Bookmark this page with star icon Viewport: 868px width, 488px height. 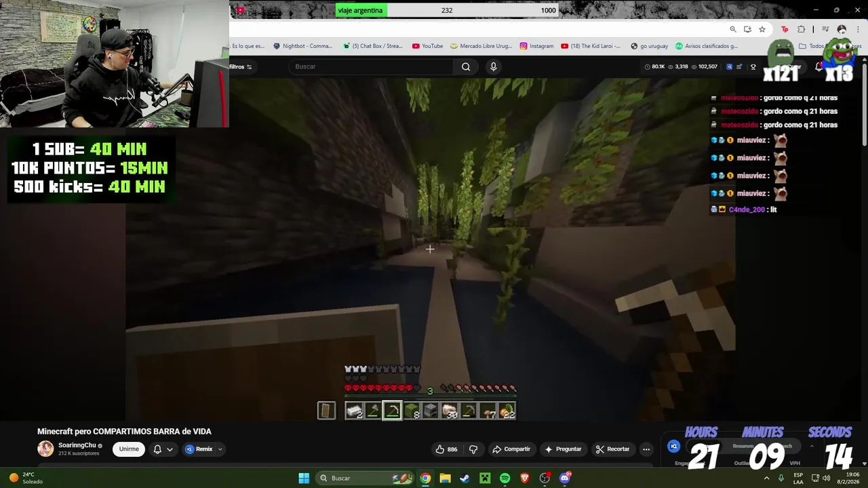pos(762,29)
